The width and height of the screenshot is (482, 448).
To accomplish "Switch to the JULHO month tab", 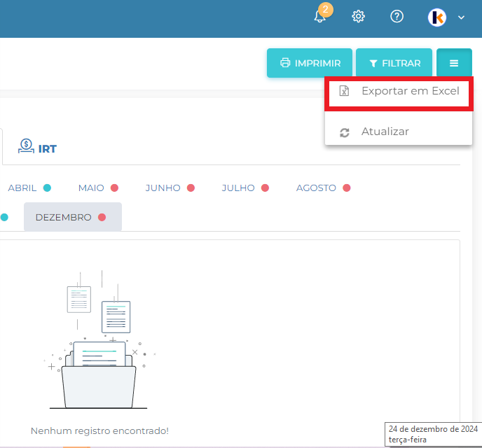I will pos(245,188).
